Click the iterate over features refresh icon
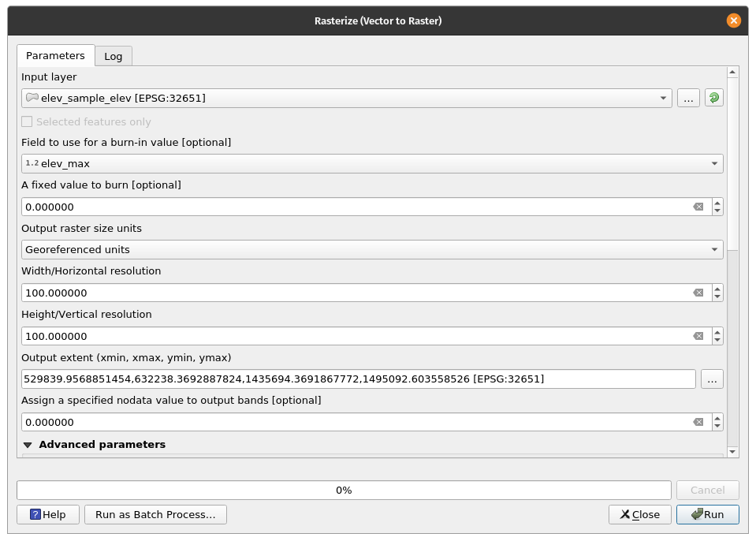756x541 pixels. (713, 98)
